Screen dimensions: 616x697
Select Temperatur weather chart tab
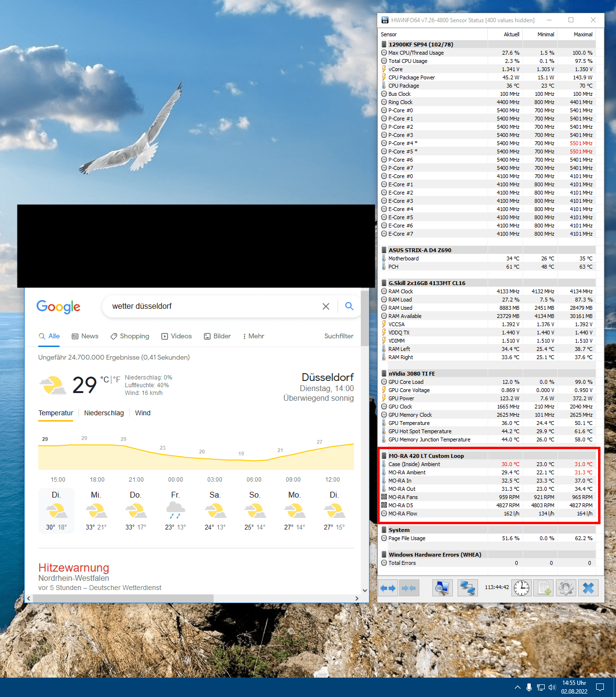coord(56,413)
